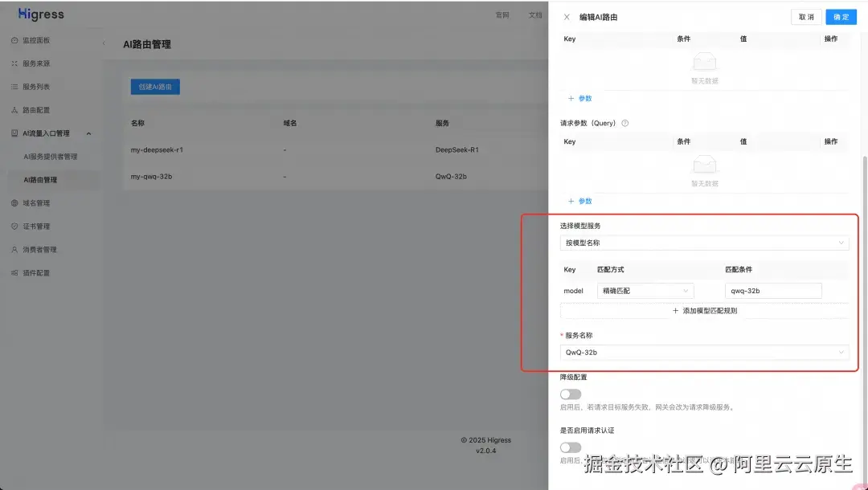
Task: Click the 监控面板 dashboard icon
Action: coord(14,40)
